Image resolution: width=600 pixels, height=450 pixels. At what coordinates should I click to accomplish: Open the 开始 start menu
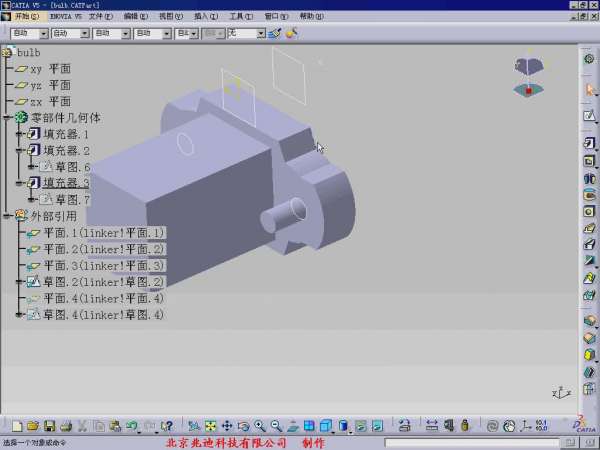click(27, 17)
